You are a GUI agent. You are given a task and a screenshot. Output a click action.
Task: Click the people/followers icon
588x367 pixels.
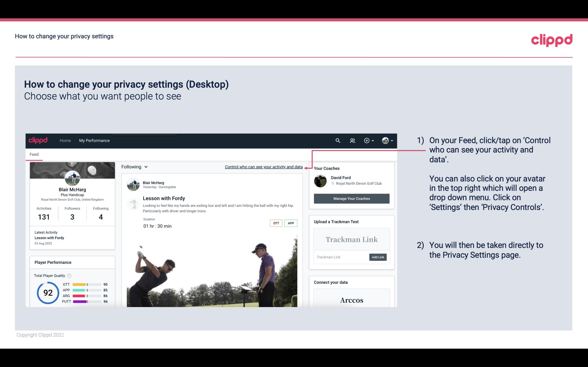click(352, 140)
